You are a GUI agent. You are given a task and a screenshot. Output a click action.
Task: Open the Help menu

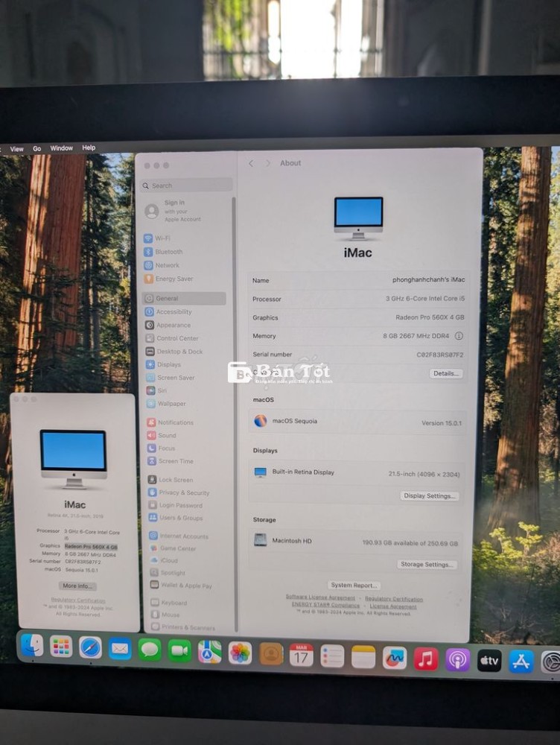[x=89, y=148]
